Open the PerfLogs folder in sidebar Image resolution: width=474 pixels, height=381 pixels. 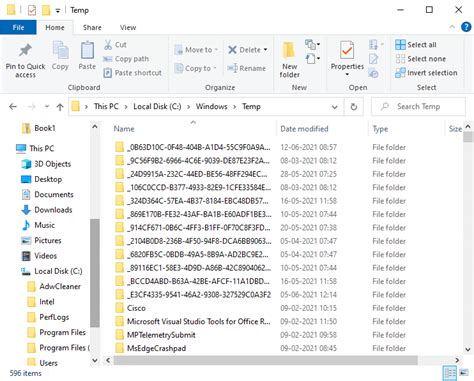pyautogui.click(x=48, y=317)
